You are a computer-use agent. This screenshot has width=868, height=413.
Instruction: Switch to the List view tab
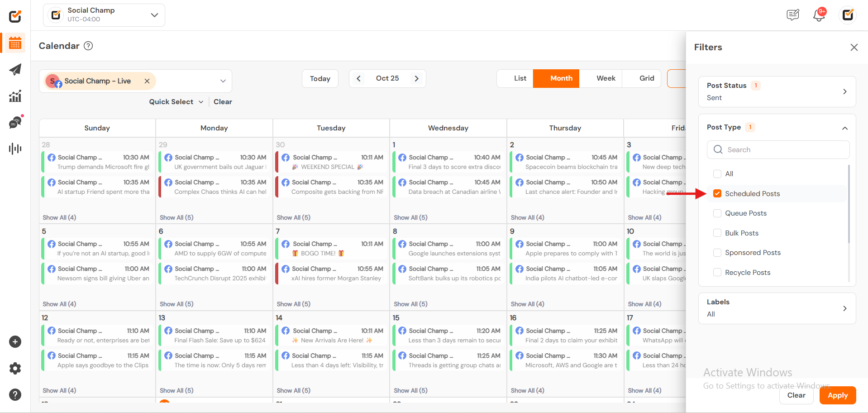point(520,78)
